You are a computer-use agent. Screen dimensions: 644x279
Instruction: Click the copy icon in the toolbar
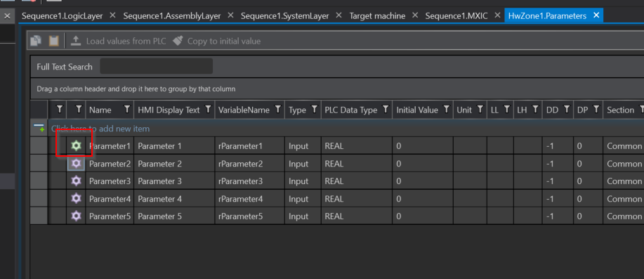[36, 41]
